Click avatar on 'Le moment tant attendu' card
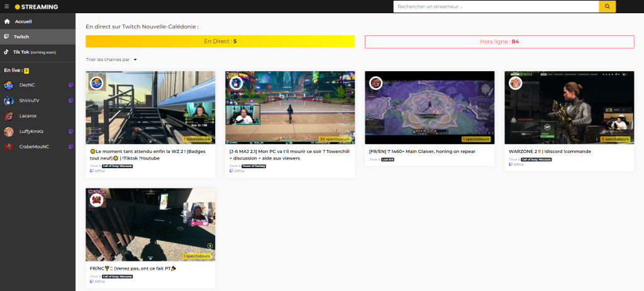Screen dimensions: 644x291 click(x=96, y=83)
